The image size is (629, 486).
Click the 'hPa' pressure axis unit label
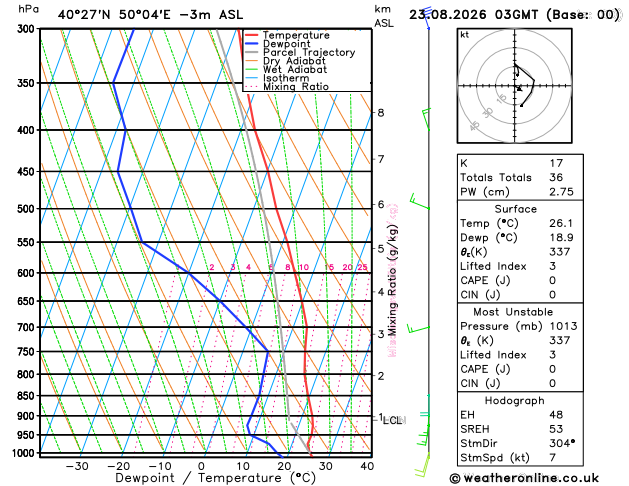click(x=28, y=9)
